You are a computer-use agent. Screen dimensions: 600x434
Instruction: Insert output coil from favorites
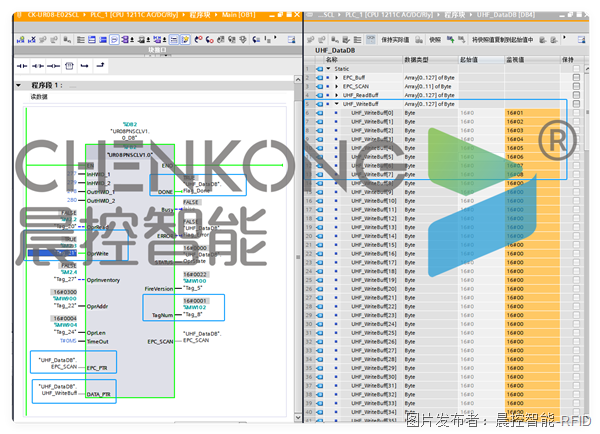tap(53, 66)
